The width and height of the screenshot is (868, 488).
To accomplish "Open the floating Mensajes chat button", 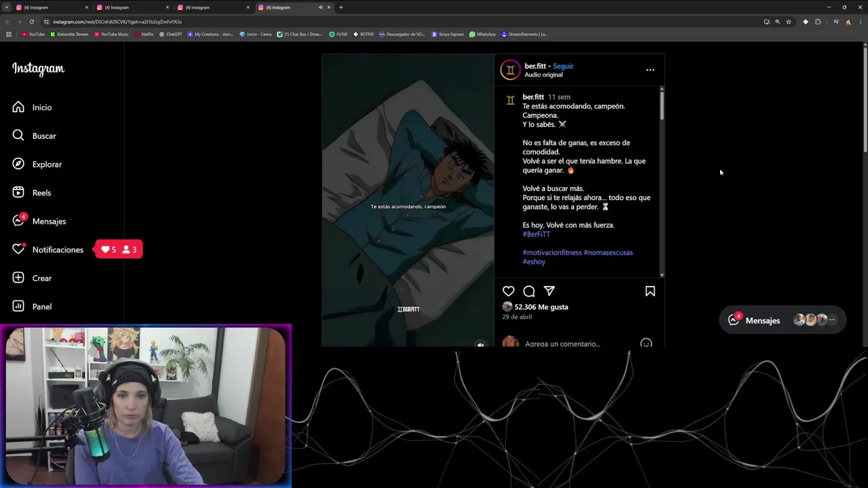I will [x=783, y=320].
